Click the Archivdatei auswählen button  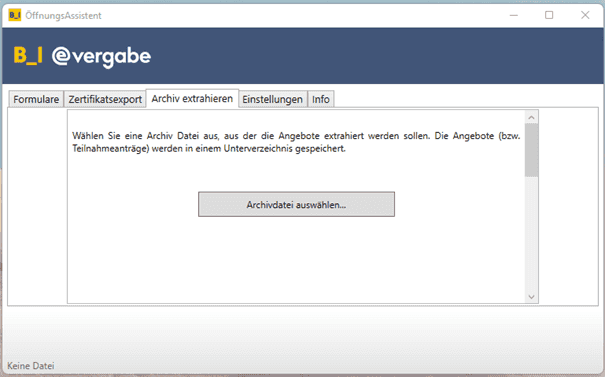point(296,204)
